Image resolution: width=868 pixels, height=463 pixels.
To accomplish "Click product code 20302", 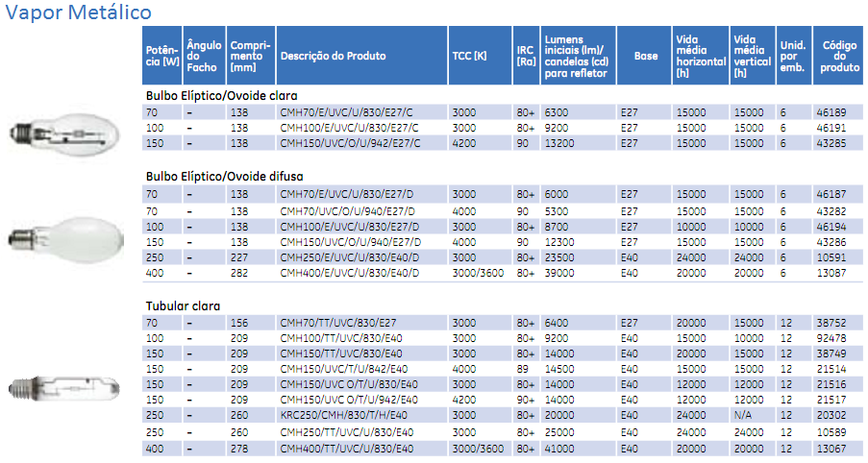I will tap(831, 415).
